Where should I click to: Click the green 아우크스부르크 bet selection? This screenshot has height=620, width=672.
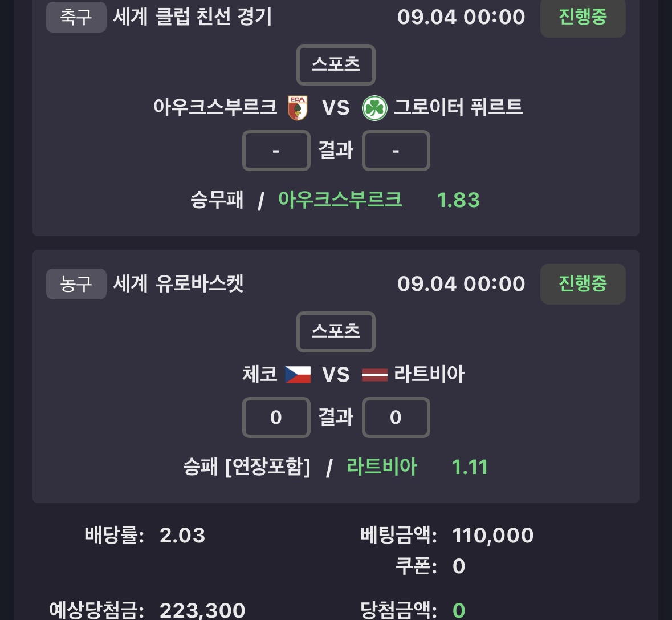pos(340,200)
